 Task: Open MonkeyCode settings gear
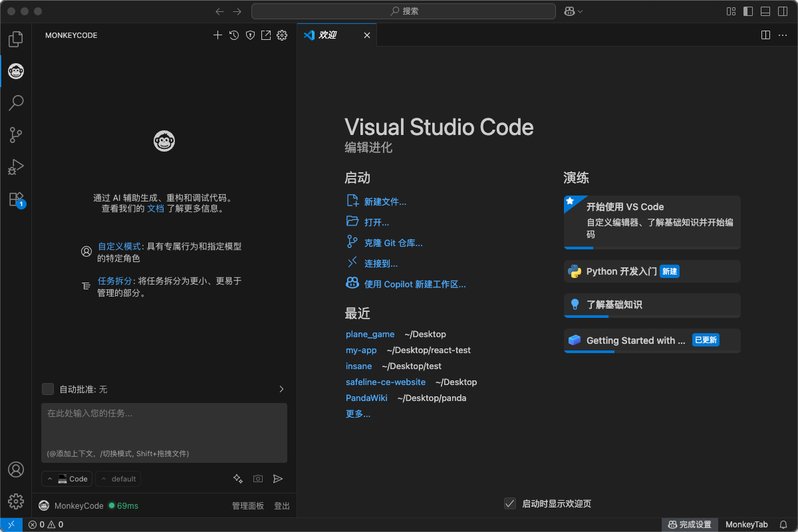(282, 35)
